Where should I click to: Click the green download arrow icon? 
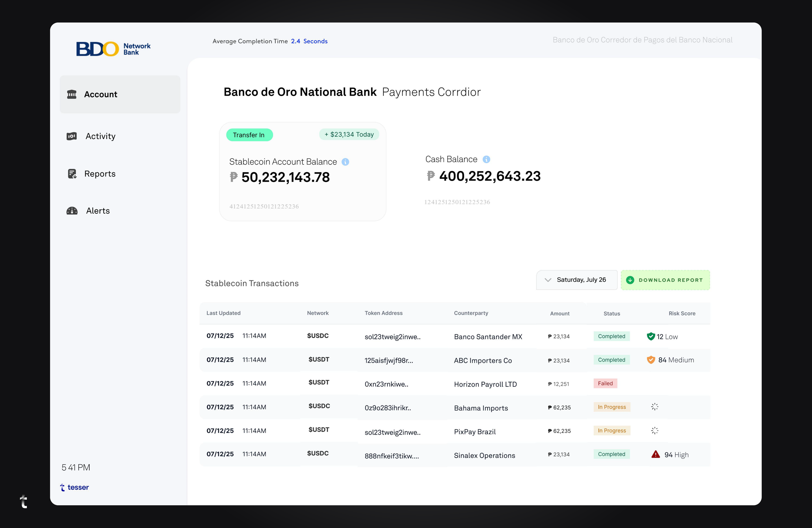pyautogui.click(x=630, y=280)
